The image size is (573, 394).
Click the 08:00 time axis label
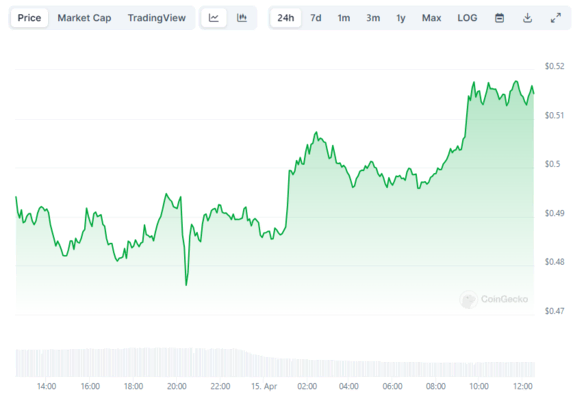[x=436, y=386]
